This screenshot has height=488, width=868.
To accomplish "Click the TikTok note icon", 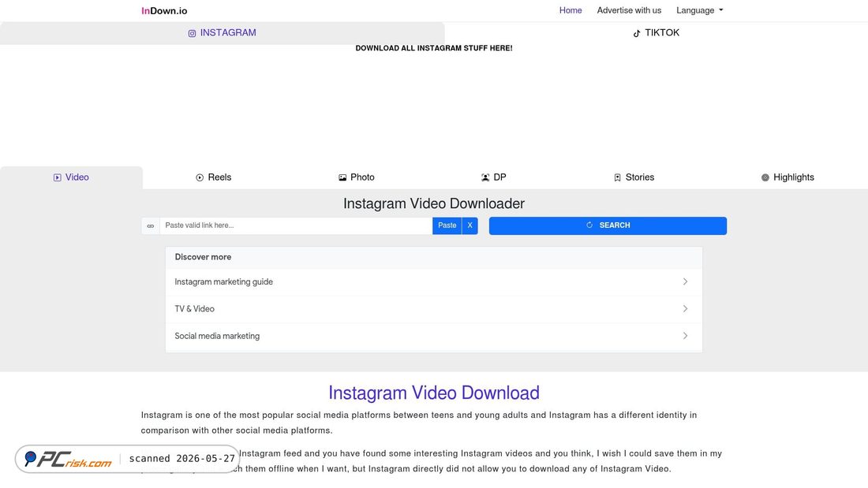I will click(x=637, y=33).
